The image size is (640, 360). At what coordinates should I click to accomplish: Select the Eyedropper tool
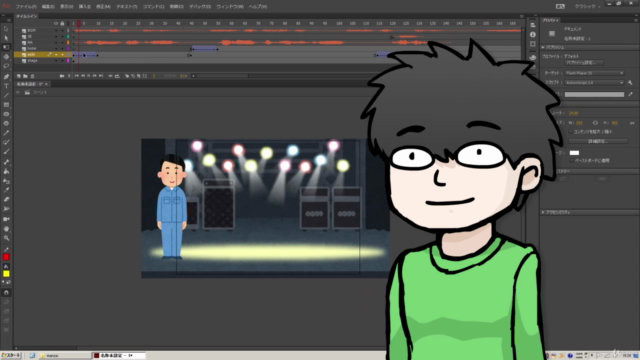coord(6,190)
